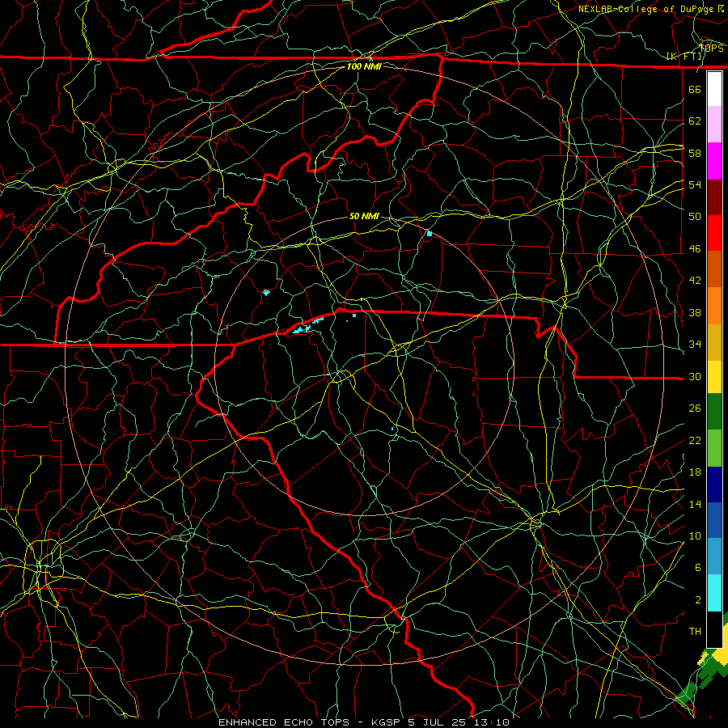Click the navy blue legend swatch

(x=714, y=485)
